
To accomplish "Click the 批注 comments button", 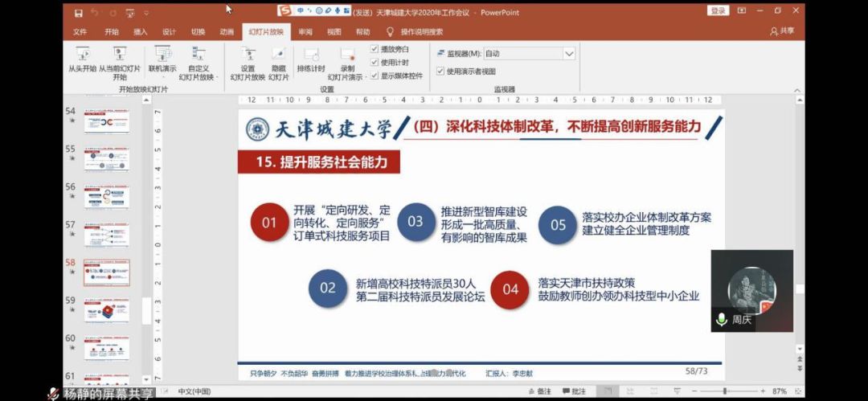I will click(x=574, y=391).
